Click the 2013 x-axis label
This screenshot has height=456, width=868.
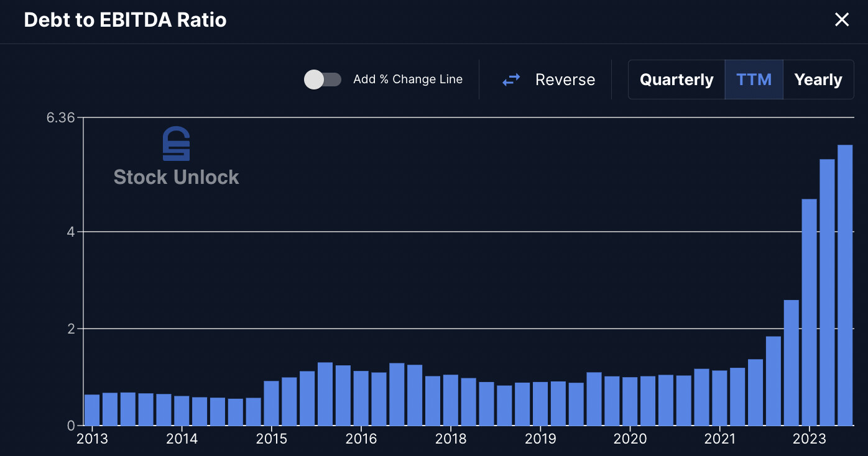click(92, 439)
